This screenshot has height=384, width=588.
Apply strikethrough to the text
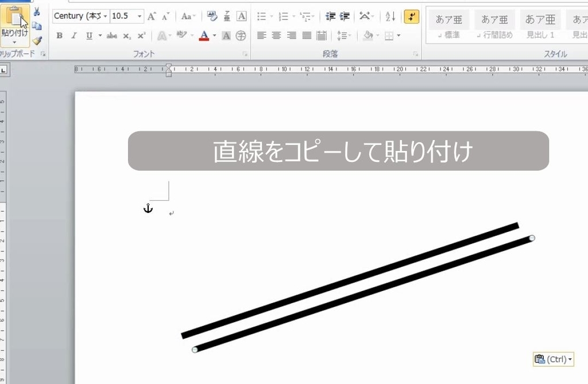[113, 35]
